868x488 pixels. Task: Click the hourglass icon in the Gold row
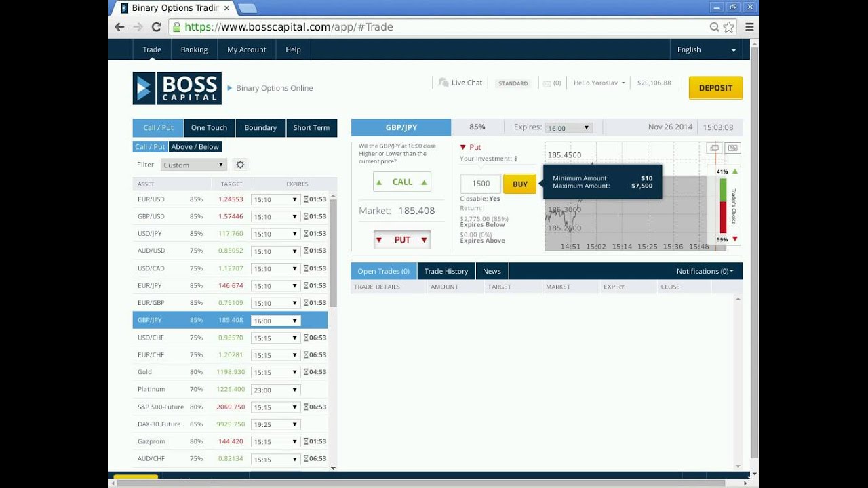click(x=306, y=372)
